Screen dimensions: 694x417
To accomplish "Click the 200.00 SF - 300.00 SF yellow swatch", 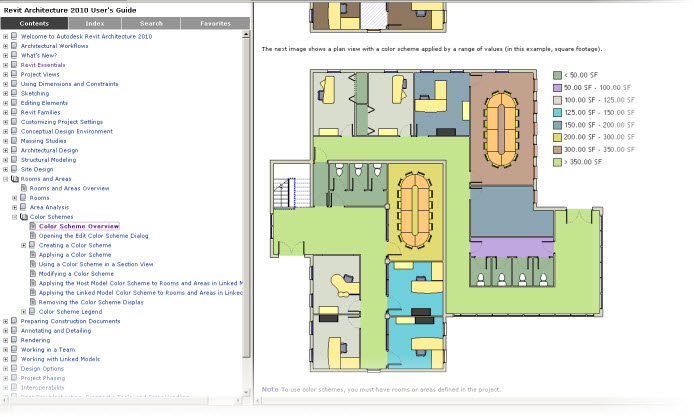I will (557, 137).
